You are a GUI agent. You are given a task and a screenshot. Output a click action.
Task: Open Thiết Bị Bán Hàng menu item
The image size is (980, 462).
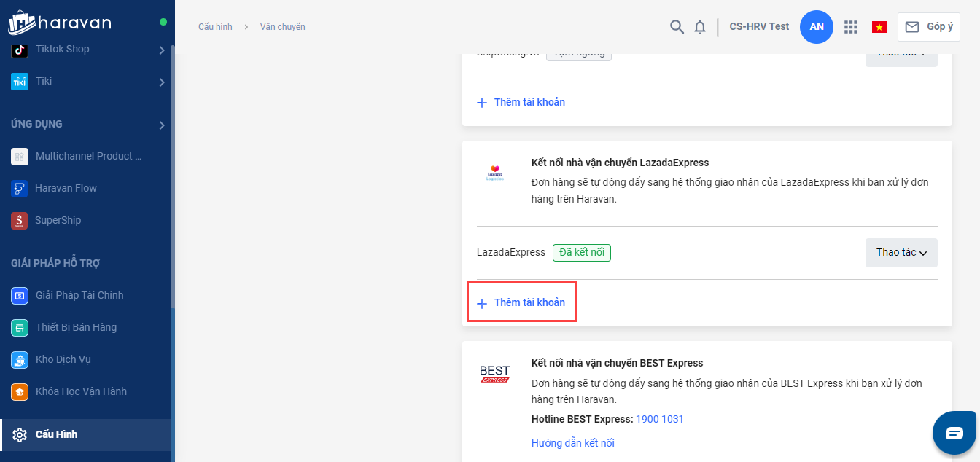[76, 327]
